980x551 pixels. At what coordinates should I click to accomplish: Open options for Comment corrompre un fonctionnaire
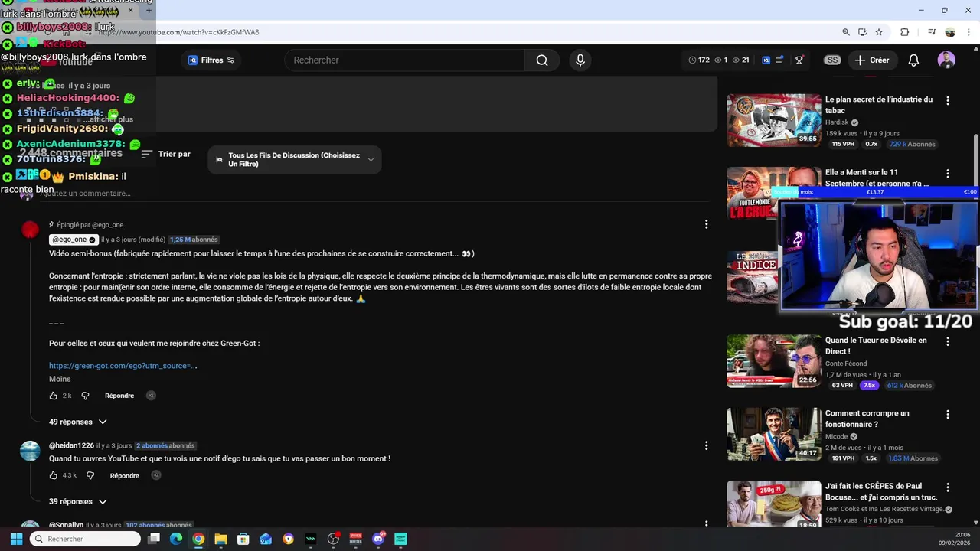click(x=948, y=414)
